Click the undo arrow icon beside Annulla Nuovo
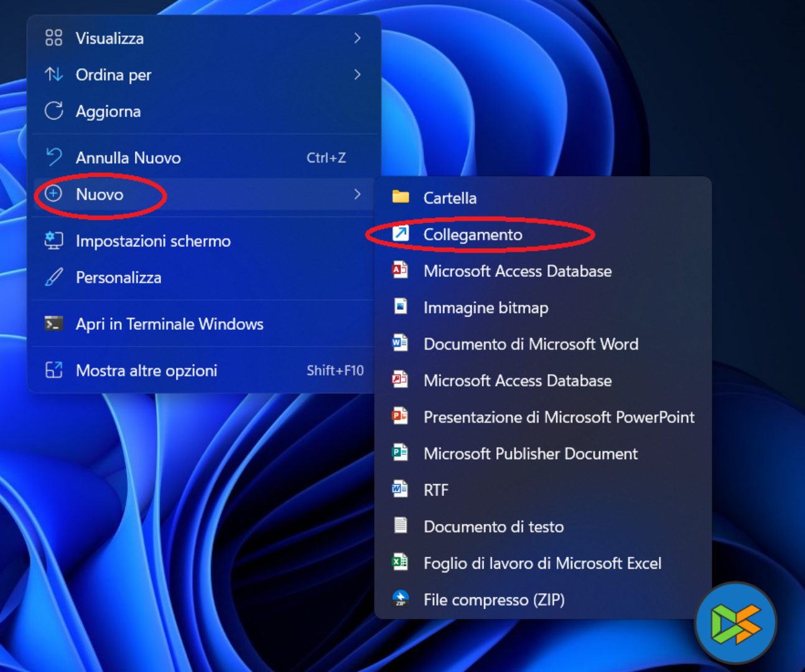The height and width of the screenshot is (672, 805). pos(54,157)
